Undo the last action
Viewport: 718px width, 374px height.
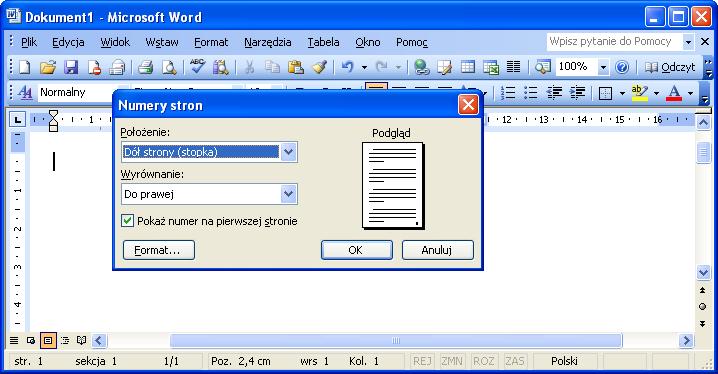point(348,68)
